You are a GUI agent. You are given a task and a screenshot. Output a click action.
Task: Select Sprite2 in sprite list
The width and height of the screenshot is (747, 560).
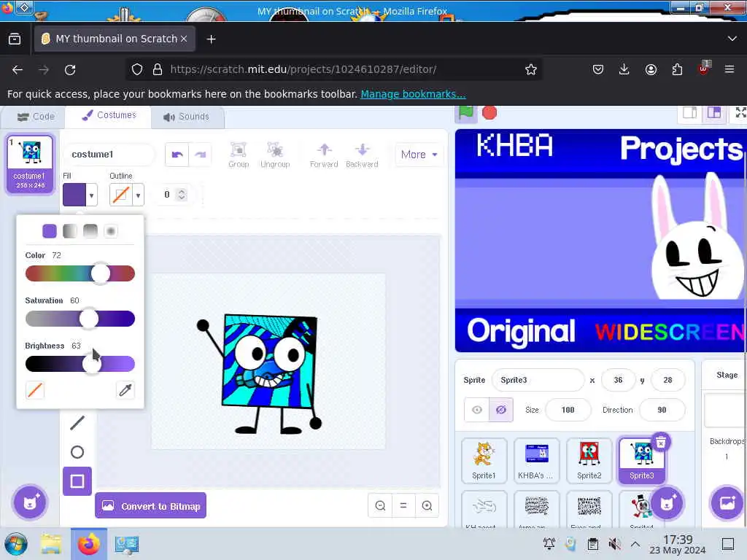[589, 461]
